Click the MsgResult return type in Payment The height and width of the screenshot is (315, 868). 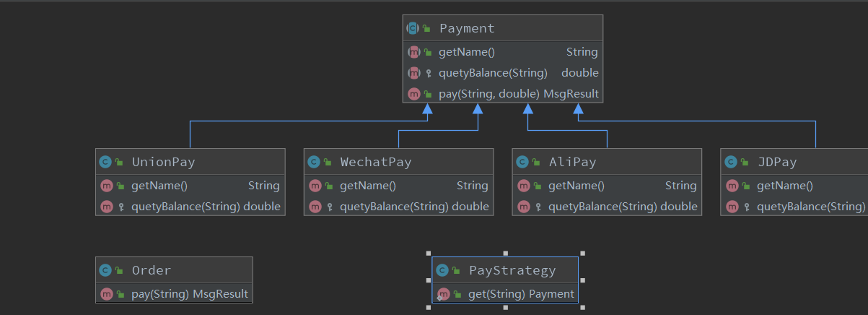click(x=571, y=94)
